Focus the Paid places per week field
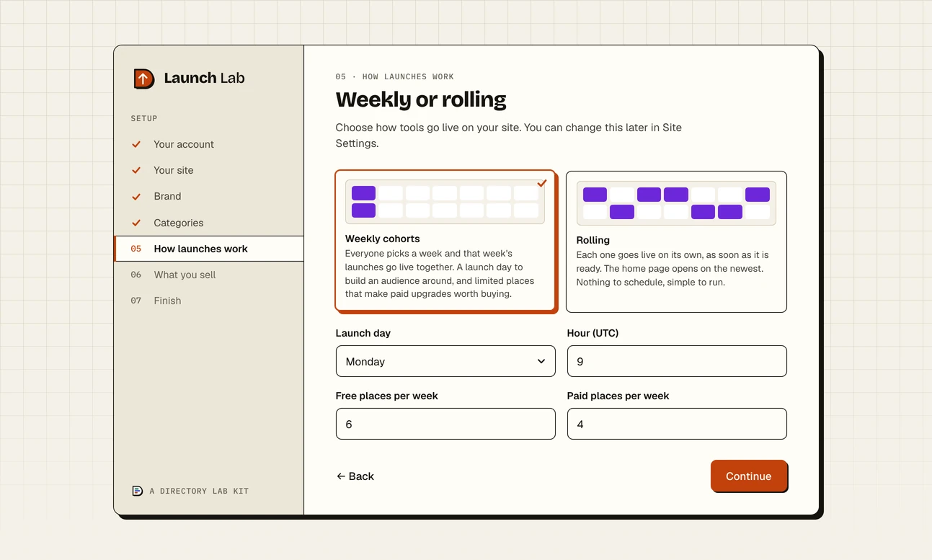932x560 pixels. (677, 424)
